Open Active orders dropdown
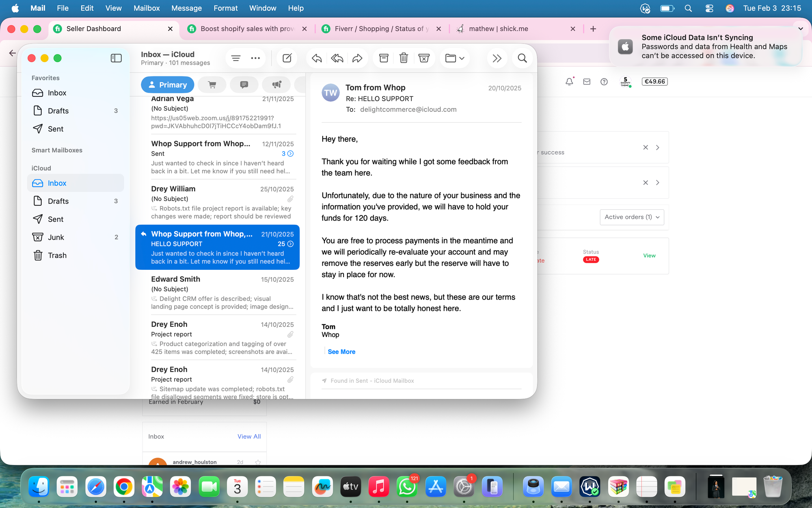Viewport: 812px width, 508px height. click(x=632, y=217)
